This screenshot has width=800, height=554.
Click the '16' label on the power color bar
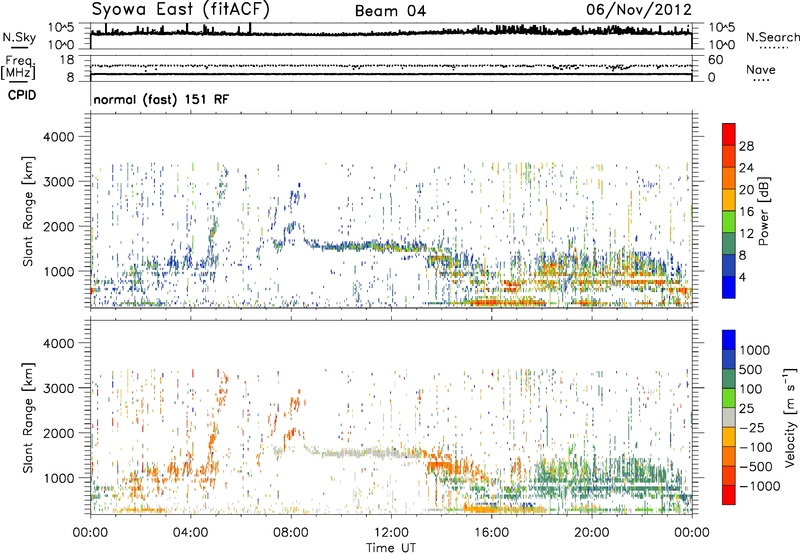pyautogui.click(x=746, y=212)
